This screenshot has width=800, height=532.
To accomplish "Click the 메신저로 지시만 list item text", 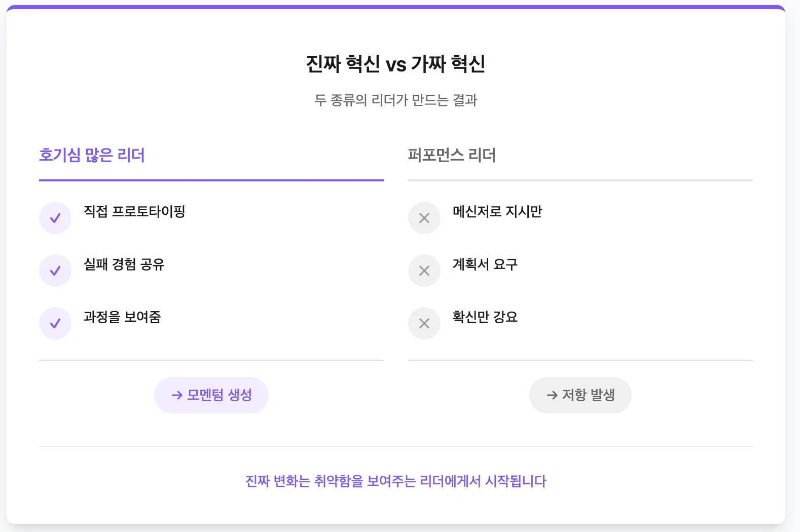I will [497, 211].
